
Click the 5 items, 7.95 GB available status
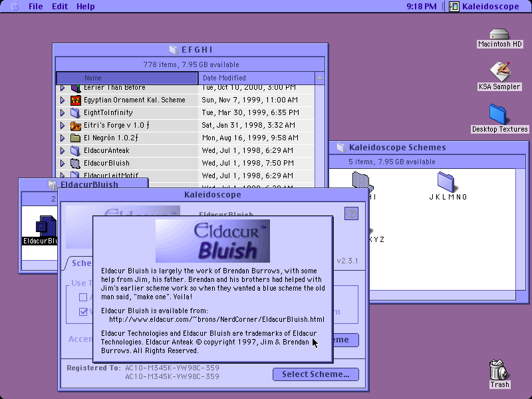coord(392,162)
